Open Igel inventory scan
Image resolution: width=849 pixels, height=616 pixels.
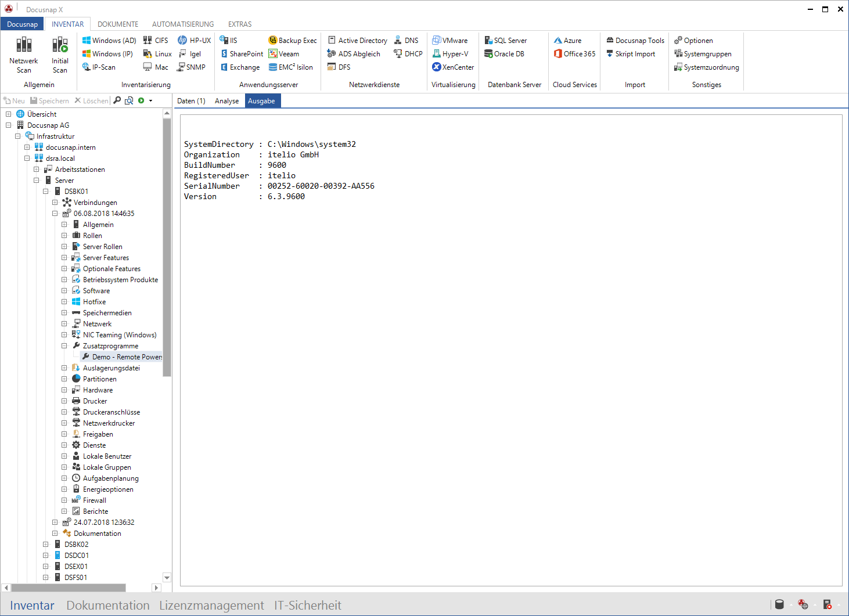tap(190, 53)
